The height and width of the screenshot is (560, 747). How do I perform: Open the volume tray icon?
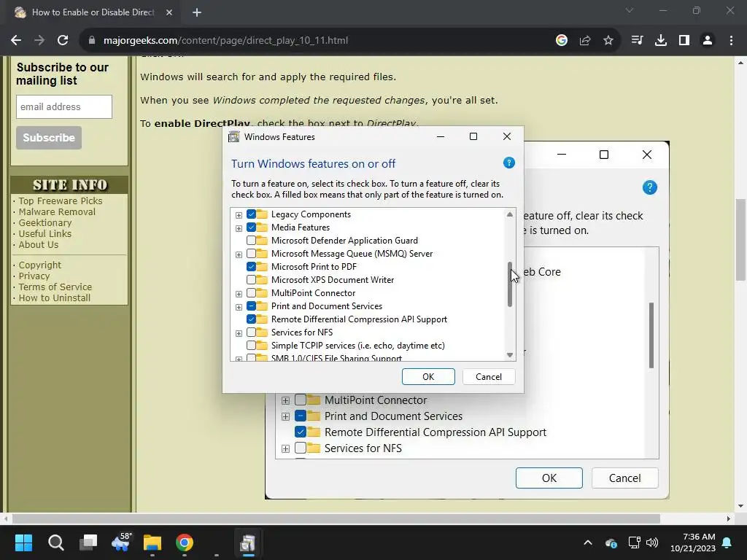pos(652,542)
